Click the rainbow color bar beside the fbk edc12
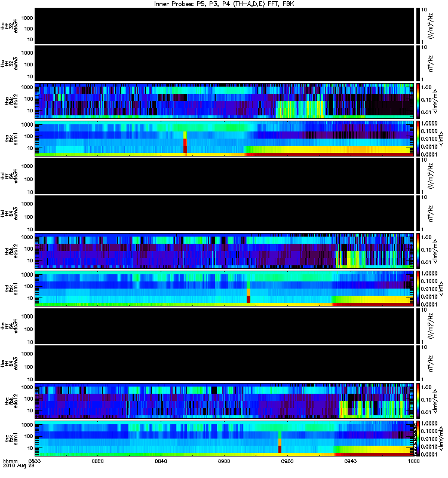 pos(418,401)
